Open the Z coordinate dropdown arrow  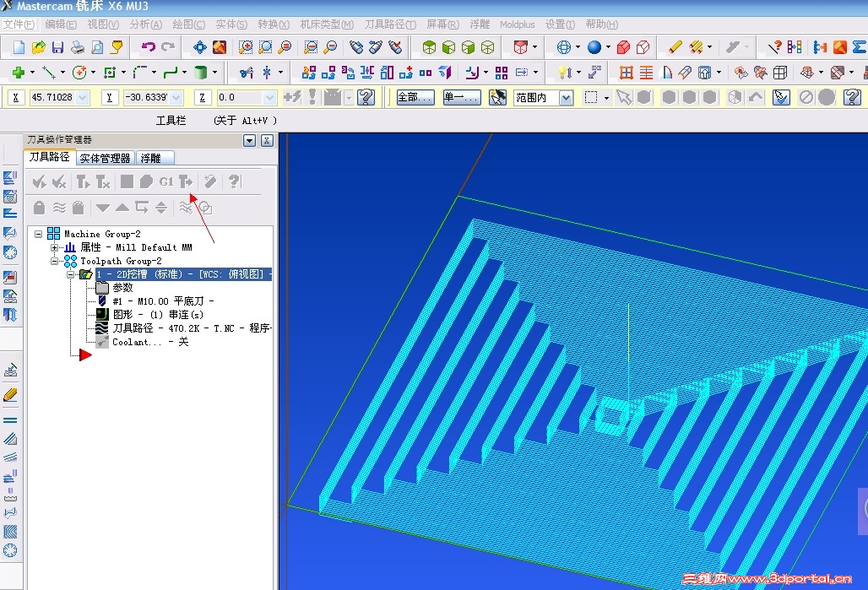point(269,98)
